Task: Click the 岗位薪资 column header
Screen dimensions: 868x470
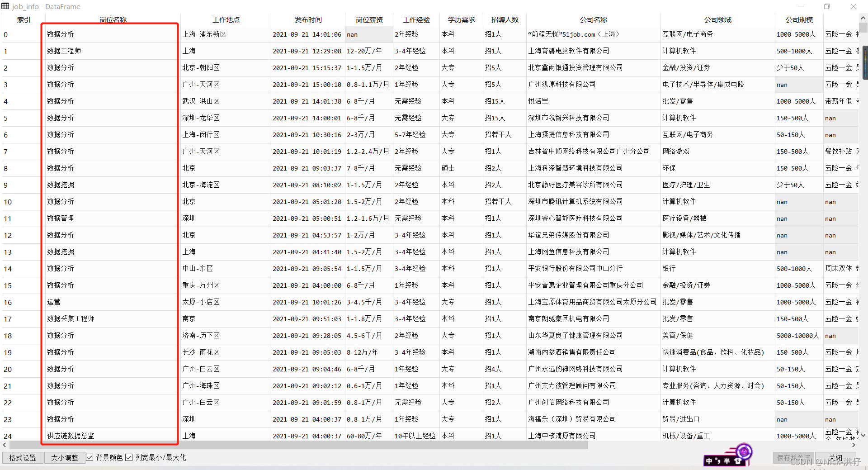Action: (x=368, y=19)
